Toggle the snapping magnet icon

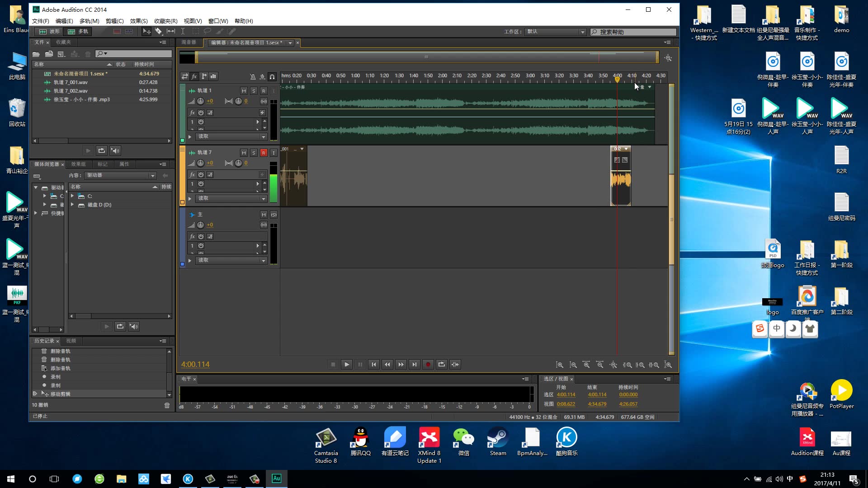point(272,76)
